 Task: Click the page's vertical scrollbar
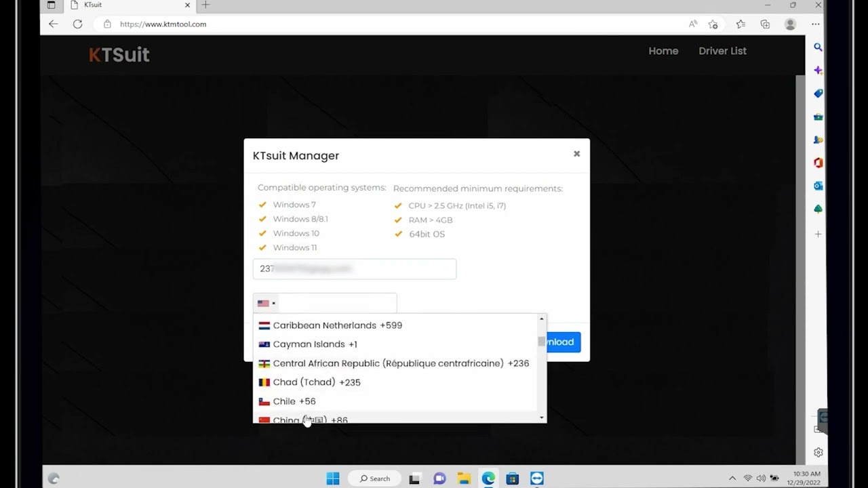tap(800, 269)
